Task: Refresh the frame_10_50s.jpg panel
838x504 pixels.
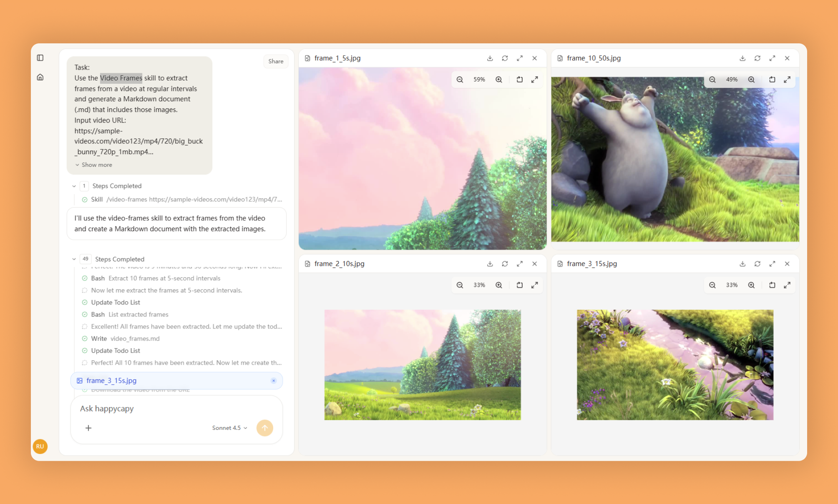Action: (x=757, y=58)
